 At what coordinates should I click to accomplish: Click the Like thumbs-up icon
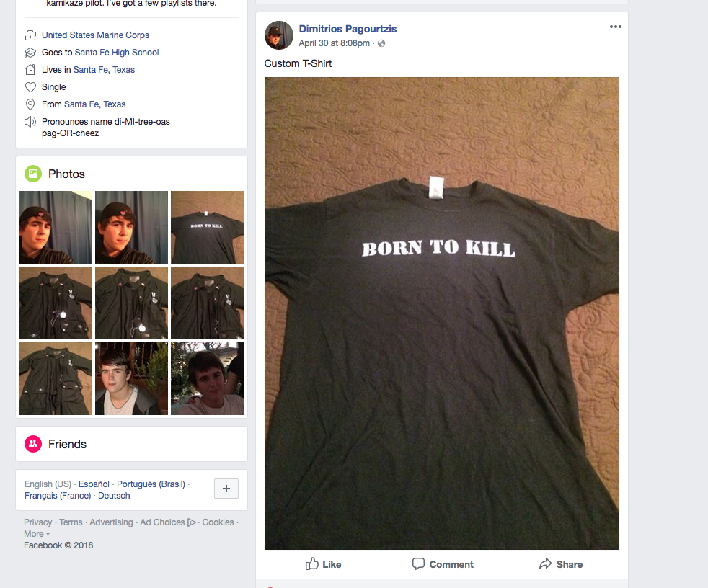(312, 563)
